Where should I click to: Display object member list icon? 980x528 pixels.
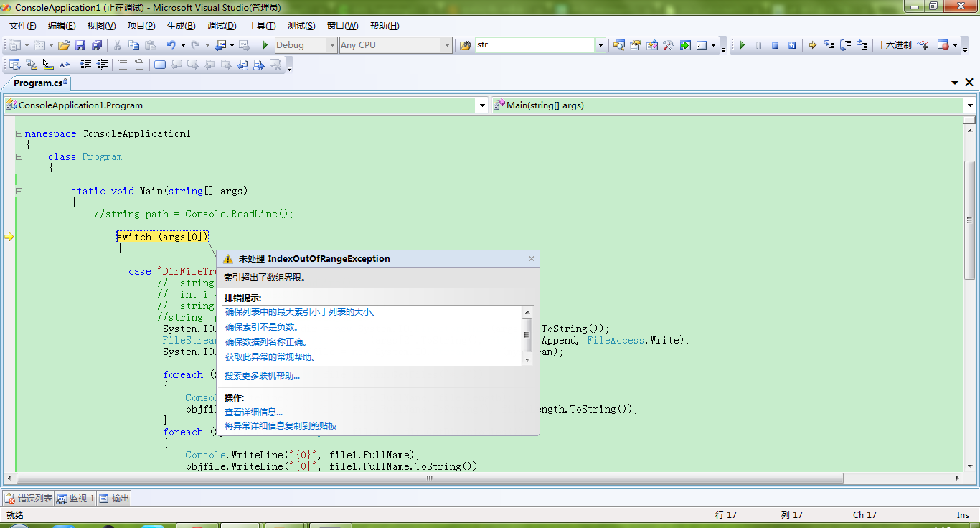tap(14, 65)
